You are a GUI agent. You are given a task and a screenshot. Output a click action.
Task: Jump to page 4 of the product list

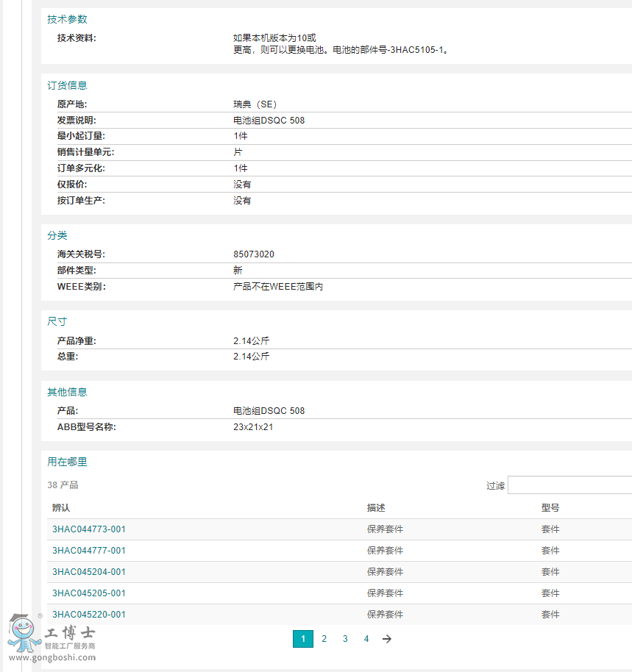(x=366, y=639)
